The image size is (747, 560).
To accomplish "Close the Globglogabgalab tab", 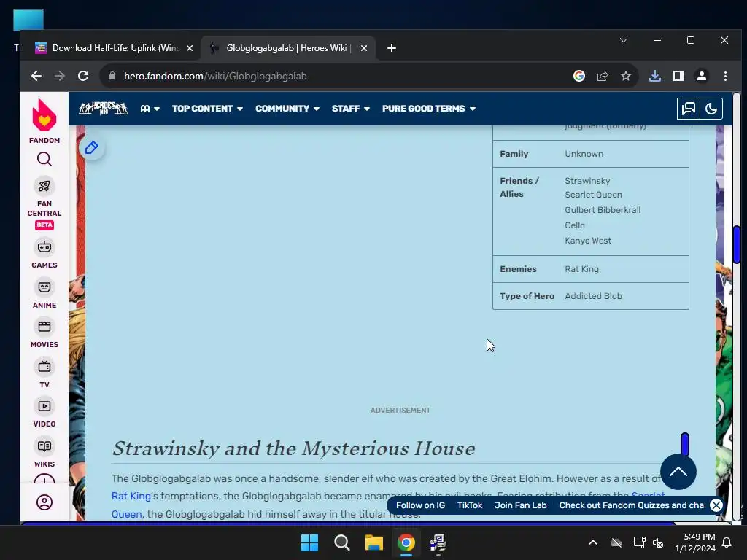I will click(364, 48).
